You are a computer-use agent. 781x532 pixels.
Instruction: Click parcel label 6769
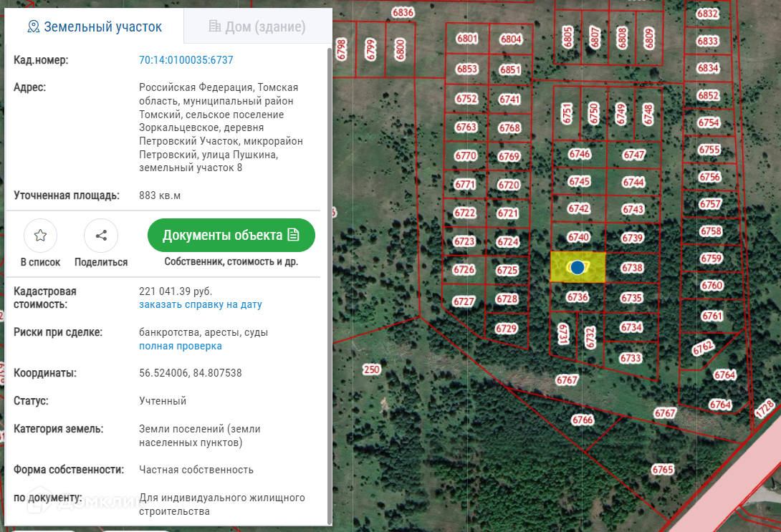(509, 156)
